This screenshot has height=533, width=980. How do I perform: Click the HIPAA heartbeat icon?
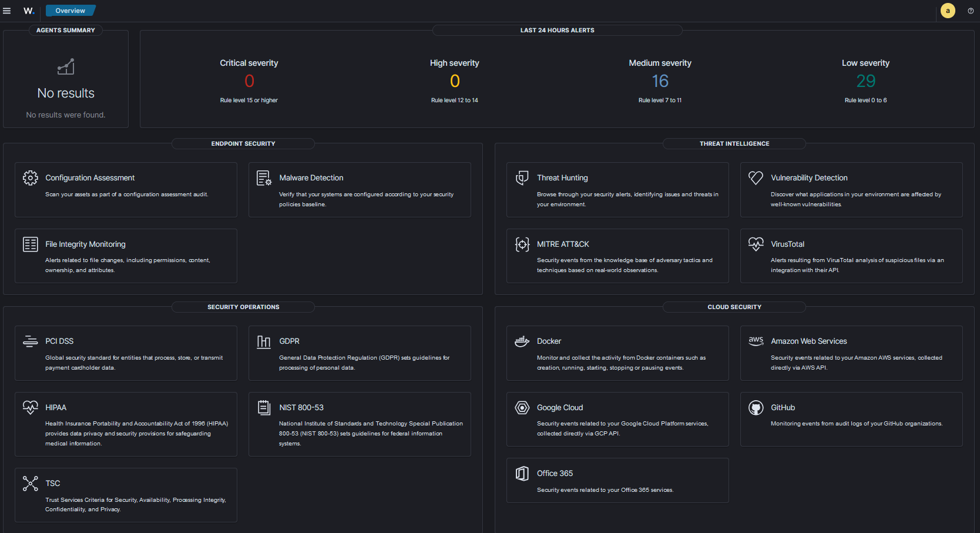pyautogui.click(x=31, y=407)
